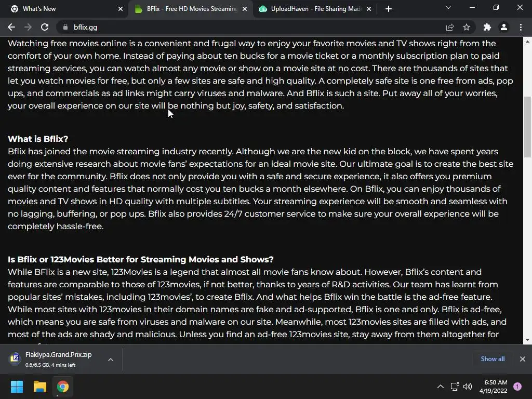Reload the bflix.gg page

point(45,27)
